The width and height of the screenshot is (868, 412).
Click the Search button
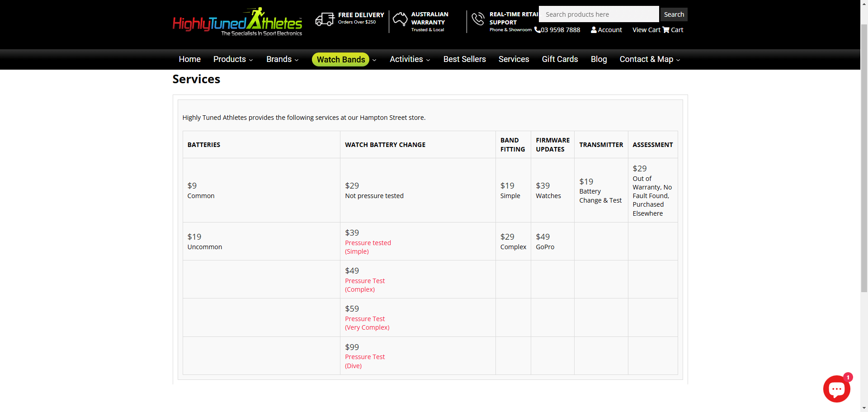[674, 14]
